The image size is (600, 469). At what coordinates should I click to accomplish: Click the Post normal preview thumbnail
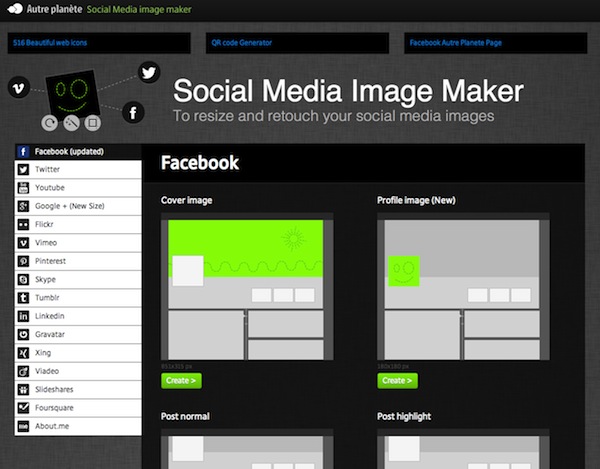coord(247,449)
